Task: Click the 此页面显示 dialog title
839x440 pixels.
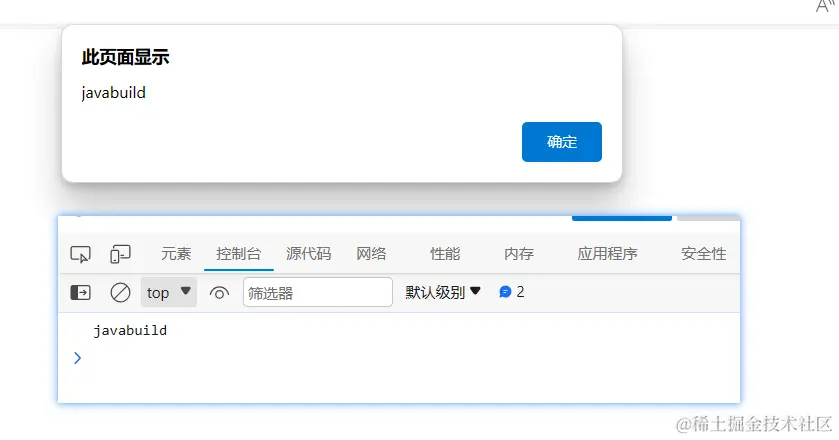Action: (125, 57)
